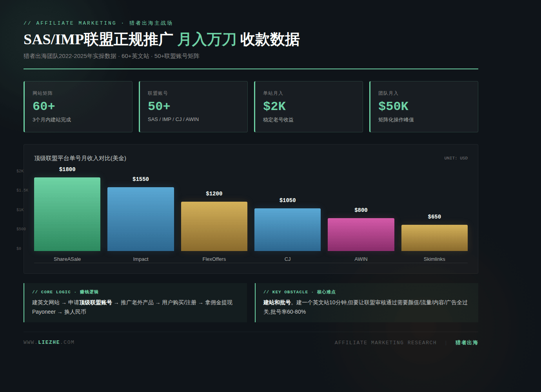Click the bold 建站和批号 text
Image resolution: width=541 pixels, height=392 pixels.
coord(277,303)
